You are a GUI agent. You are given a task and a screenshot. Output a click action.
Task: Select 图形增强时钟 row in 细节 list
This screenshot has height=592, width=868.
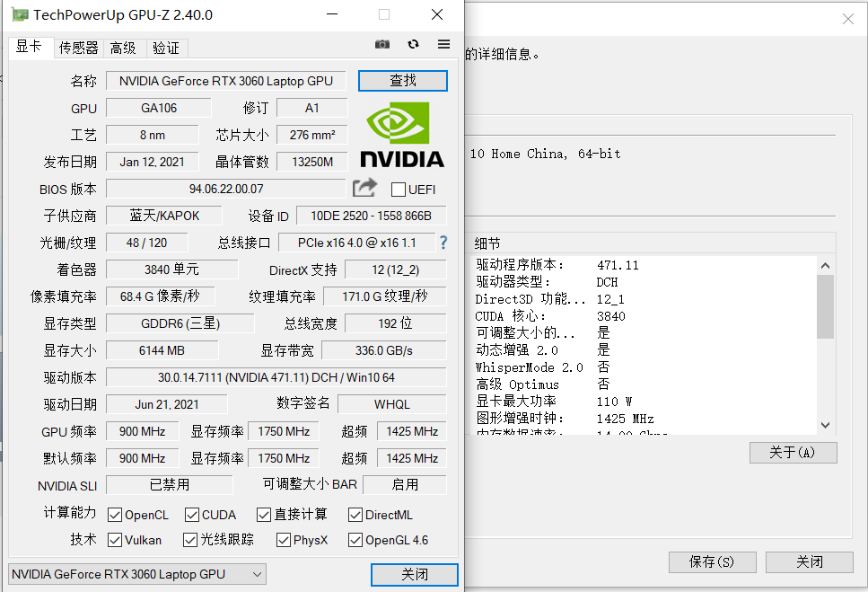644,419
